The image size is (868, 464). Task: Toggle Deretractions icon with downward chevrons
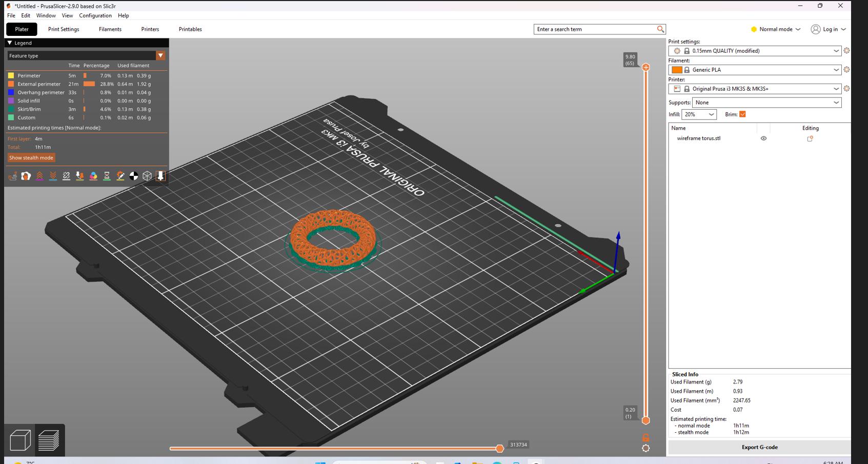coord(53,176)
